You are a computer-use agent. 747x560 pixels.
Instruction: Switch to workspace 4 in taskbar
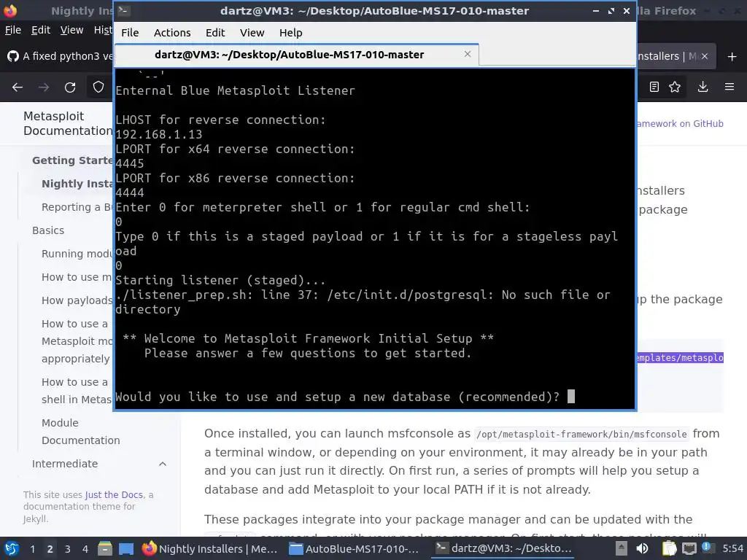pyautogui.click(x=85, y=549)
